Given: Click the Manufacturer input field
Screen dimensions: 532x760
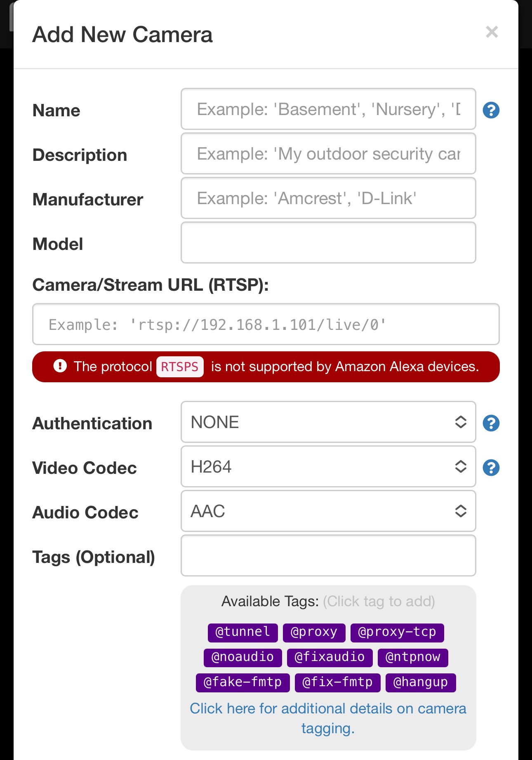Looking at the screenshot, I should pyautogui.click(x=328, y=198).
